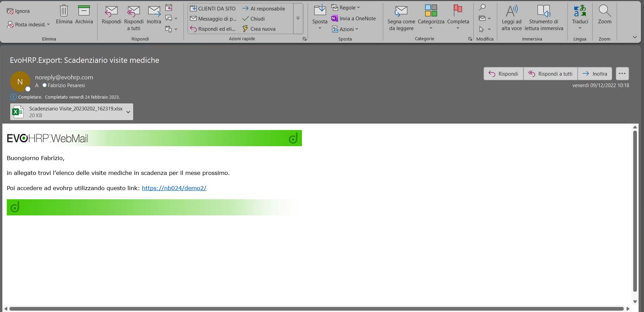Expand the Azioni rapide gallery
This screenshot has height=312, width=644.
(298, 19)
